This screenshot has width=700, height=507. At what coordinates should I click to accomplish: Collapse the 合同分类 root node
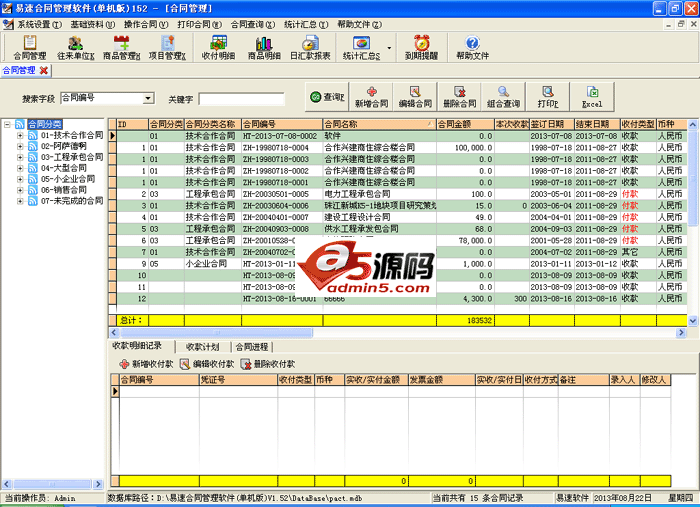coord(7,124)
